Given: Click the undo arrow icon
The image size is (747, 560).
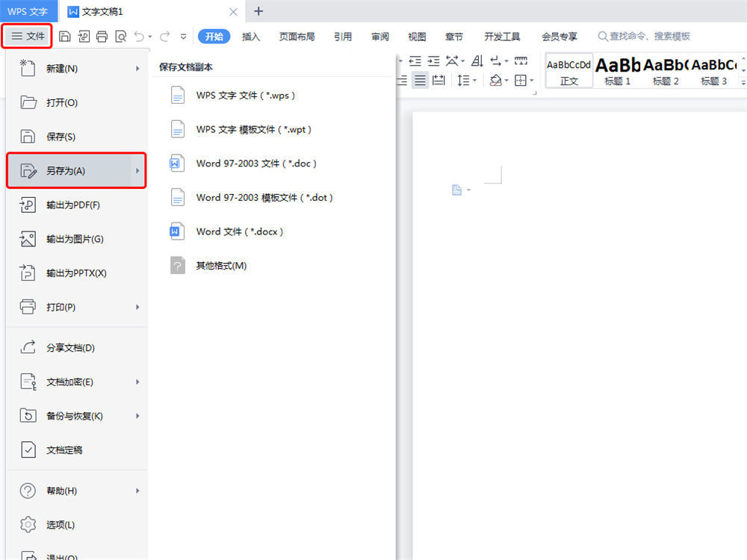Looking at the screenshot, I should [x=139, y=36].
